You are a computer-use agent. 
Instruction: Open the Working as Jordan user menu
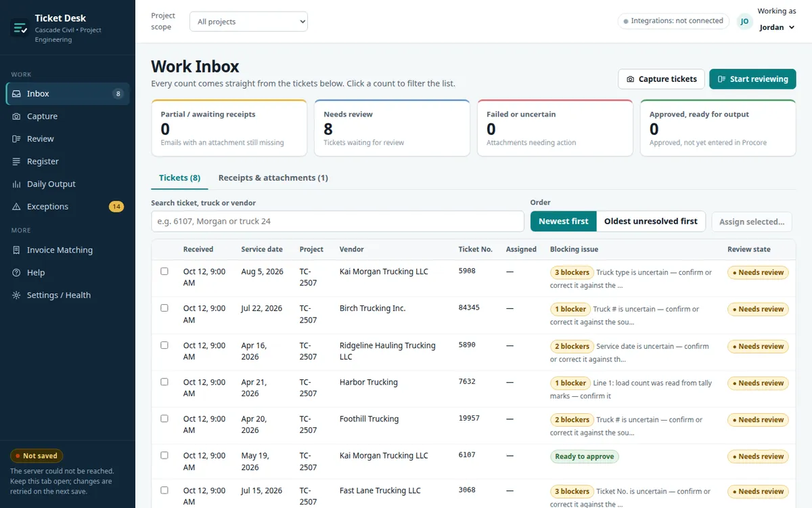777,27
